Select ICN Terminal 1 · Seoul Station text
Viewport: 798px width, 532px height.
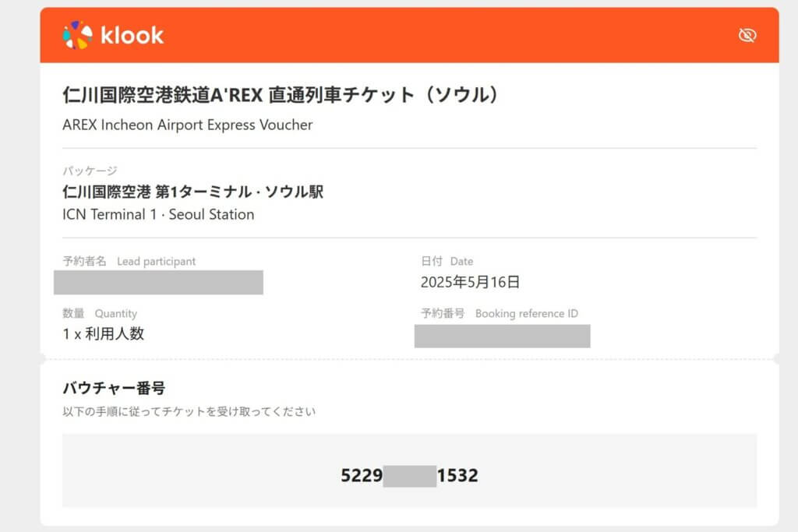[x=158, y=214]
